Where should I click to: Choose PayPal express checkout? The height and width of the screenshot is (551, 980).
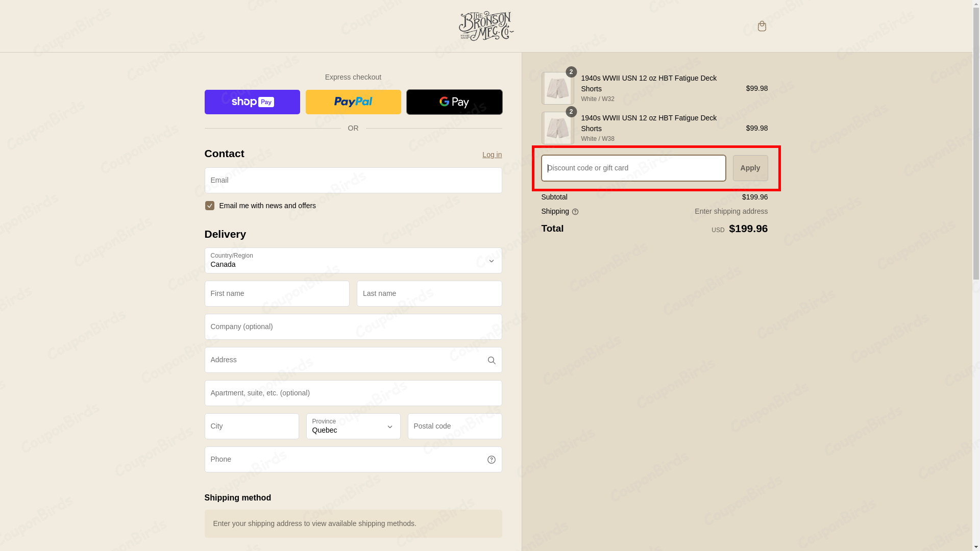click(x=353, y=102)
